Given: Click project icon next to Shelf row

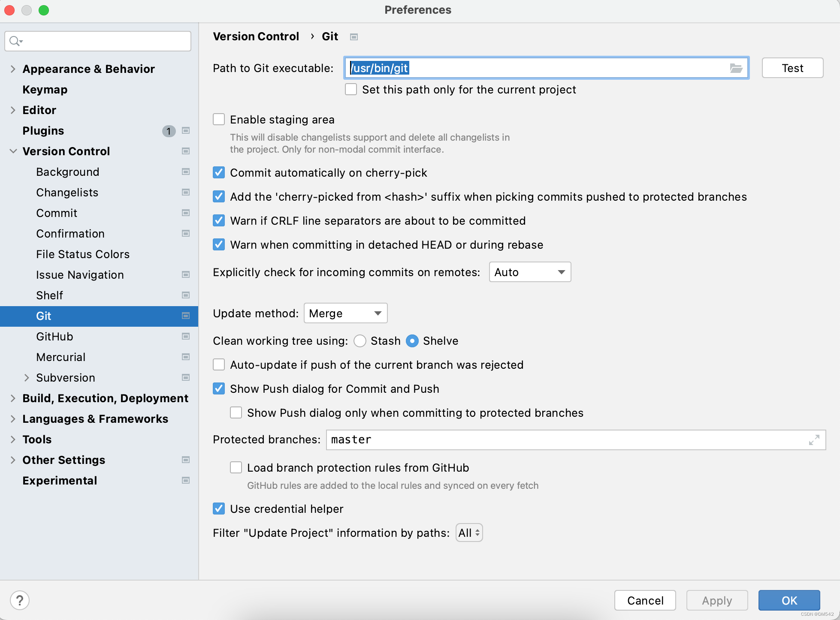Looking at the screenshot, I should 186,295.
